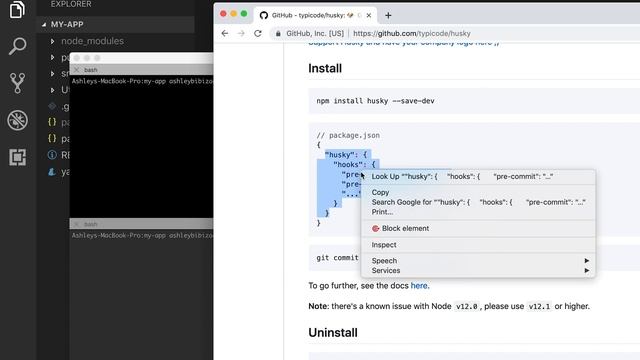The image size is (640, 360).
Task: Collapse the MY-APP folder section
Action: 44,24
